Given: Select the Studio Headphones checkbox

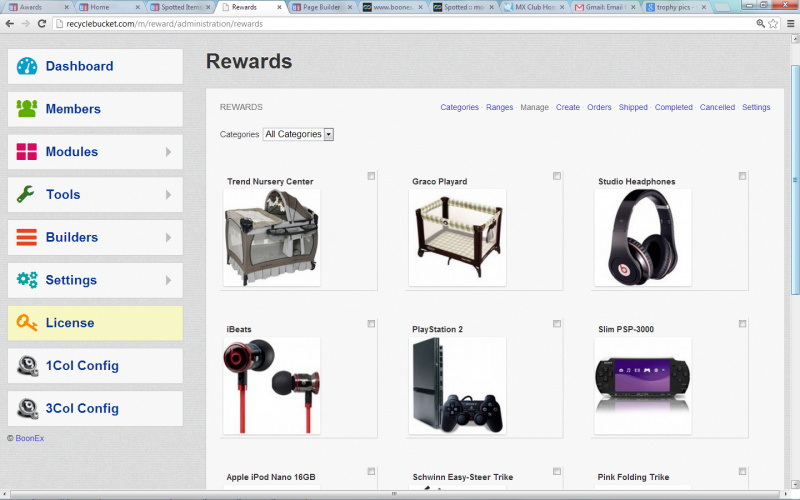Looking at the screenshot, I should [x=742, y=176].
